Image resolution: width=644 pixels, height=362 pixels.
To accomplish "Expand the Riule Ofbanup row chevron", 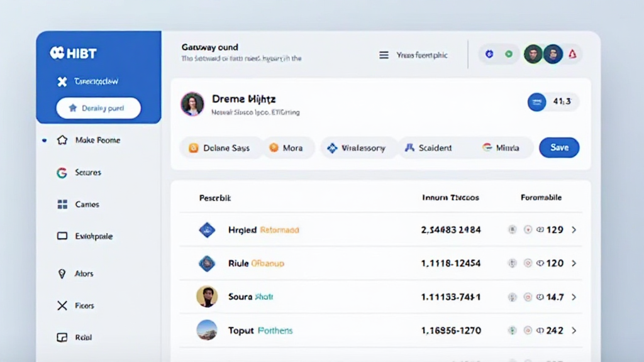I will click(x=574, y=263).
